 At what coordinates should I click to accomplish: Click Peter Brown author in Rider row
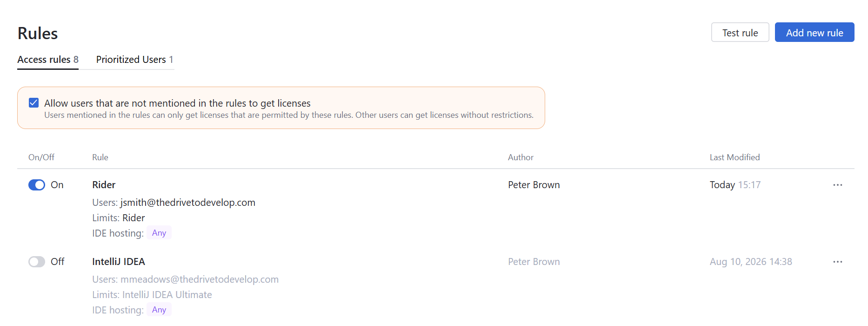coord(534,185)
